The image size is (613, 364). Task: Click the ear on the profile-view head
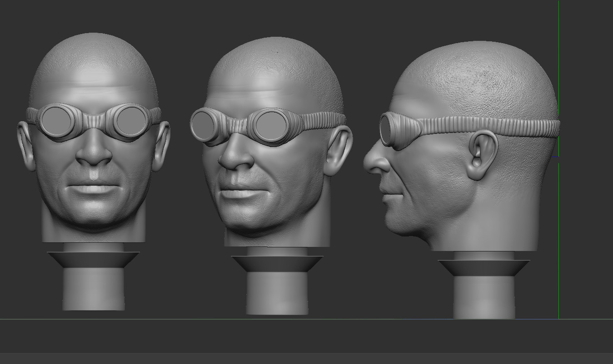482,155
